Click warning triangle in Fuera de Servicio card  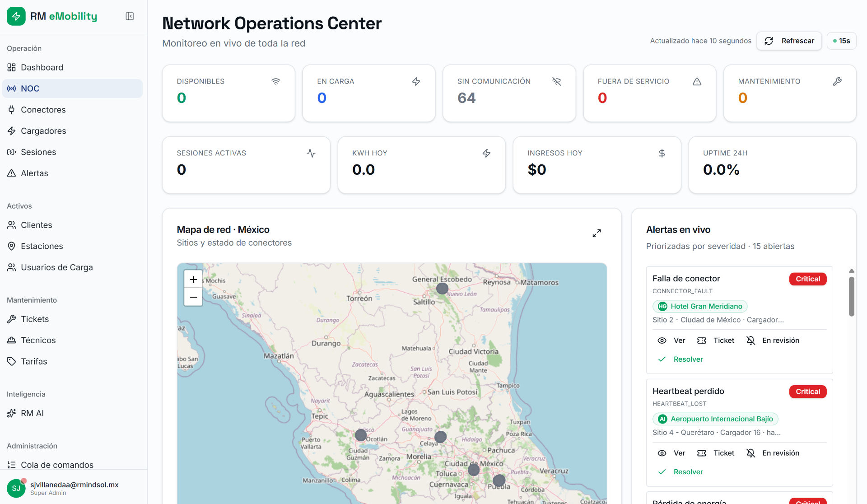click(697, 81)
